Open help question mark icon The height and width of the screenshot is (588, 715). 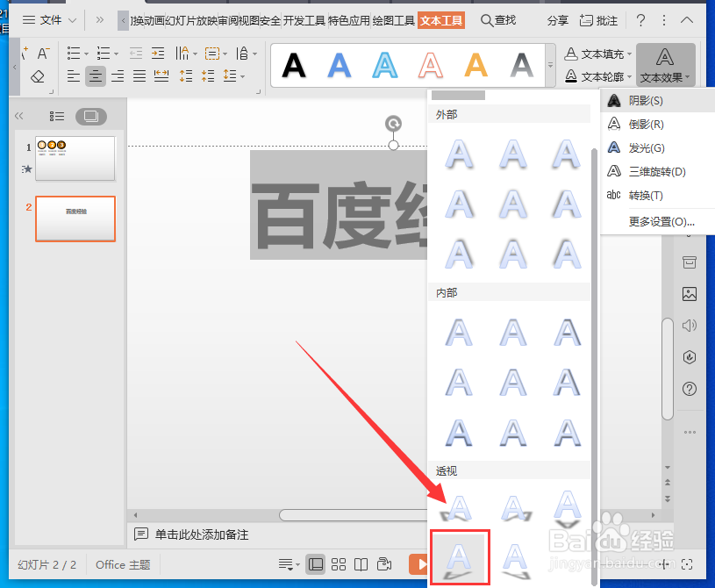[x=640, y=20]
